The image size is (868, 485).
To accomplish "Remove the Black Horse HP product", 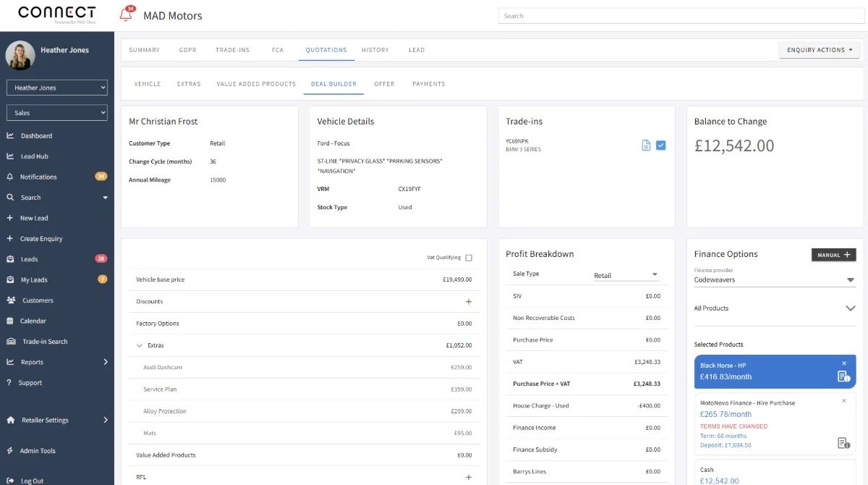I will [x=844, y=363].
